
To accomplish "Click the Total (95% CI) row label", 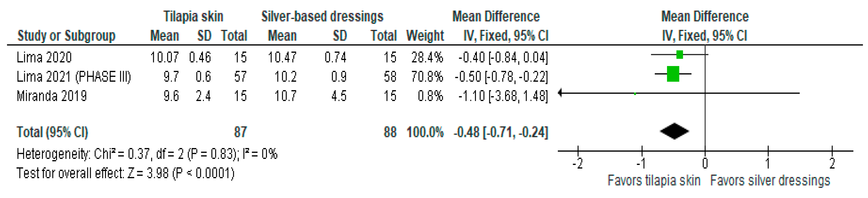I will (x=52, y=132).
